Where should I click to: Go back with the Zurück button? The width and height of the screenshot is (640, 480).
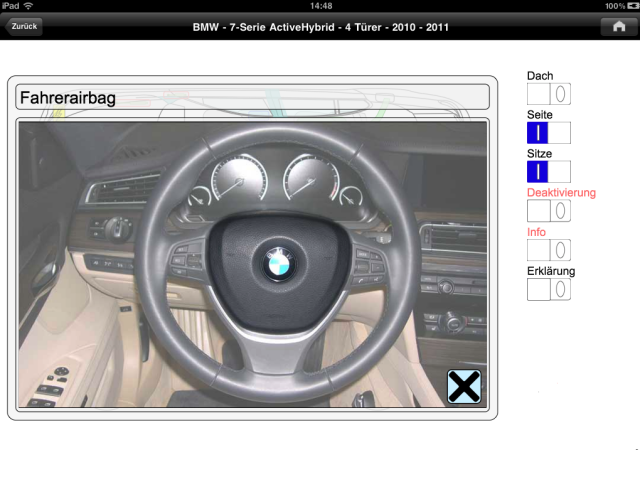point(24,26)
